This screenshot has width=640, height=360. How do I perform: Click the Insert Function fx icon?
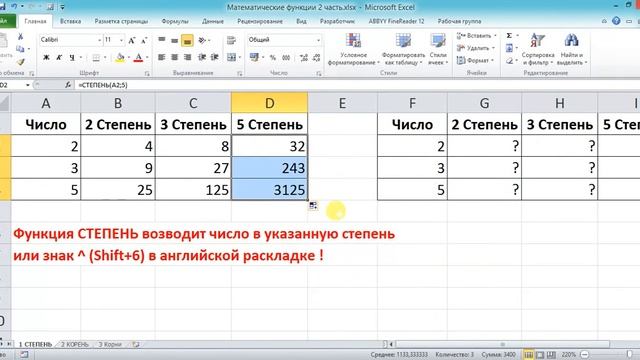pos(68,85)
